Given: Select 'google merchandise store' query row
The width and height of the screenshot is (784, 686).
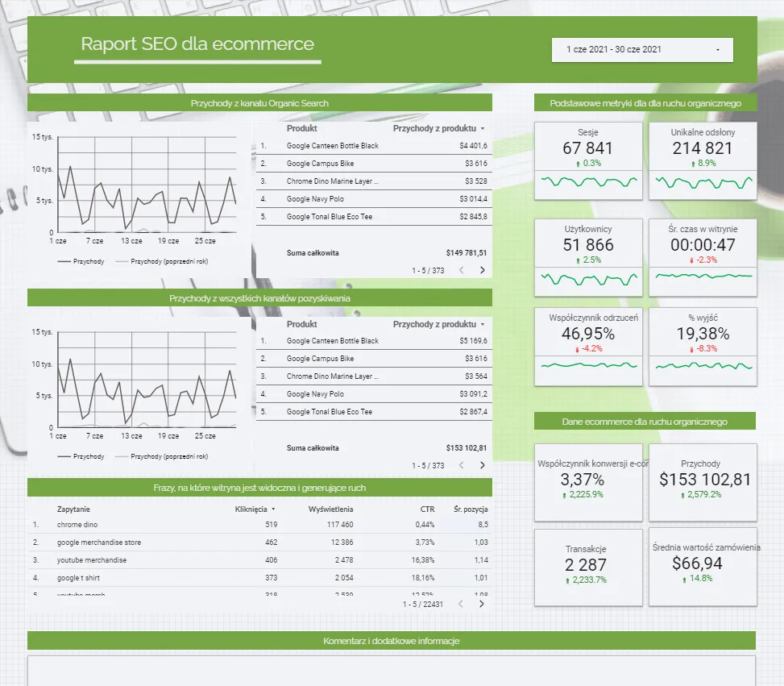Looking at the screenshot, I should click(260, 543).
